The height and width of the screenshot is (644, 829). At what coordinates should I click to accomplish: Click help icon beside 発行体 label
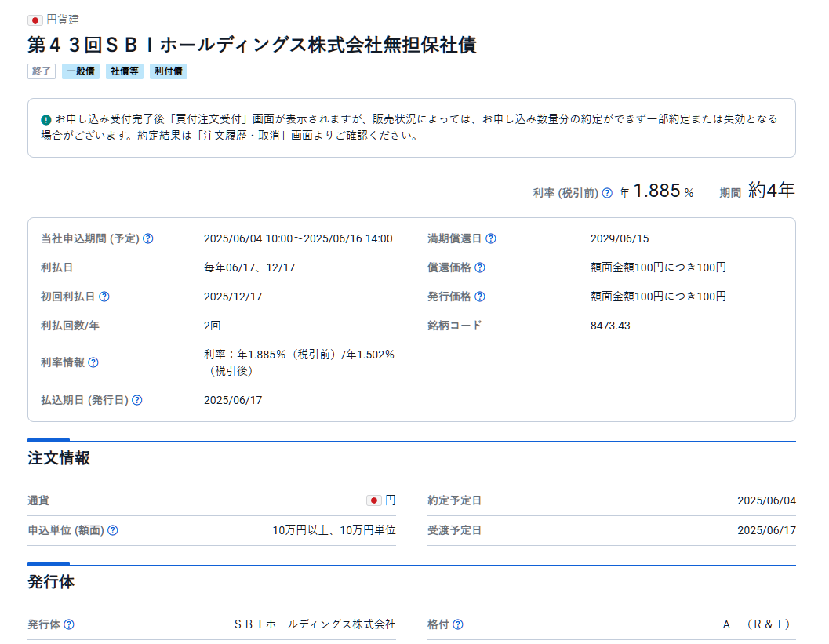[x=69, y=624]
